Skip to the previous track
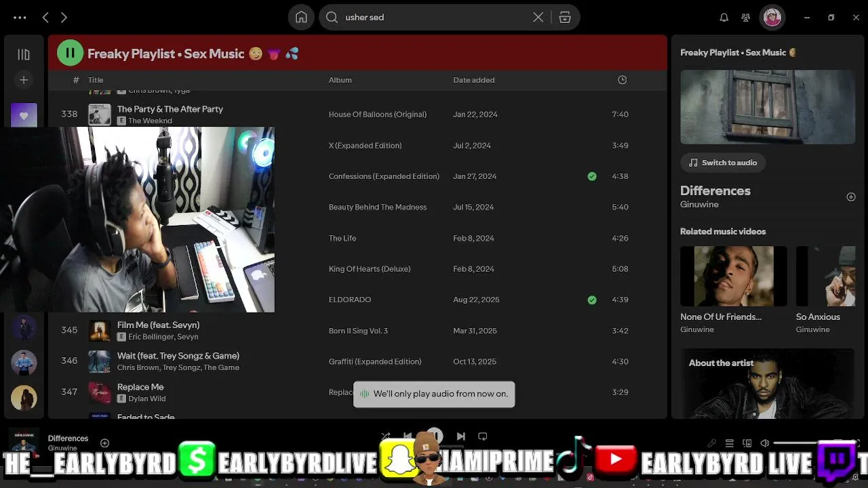Screen dimensions: 868x488 pos(408,436)
